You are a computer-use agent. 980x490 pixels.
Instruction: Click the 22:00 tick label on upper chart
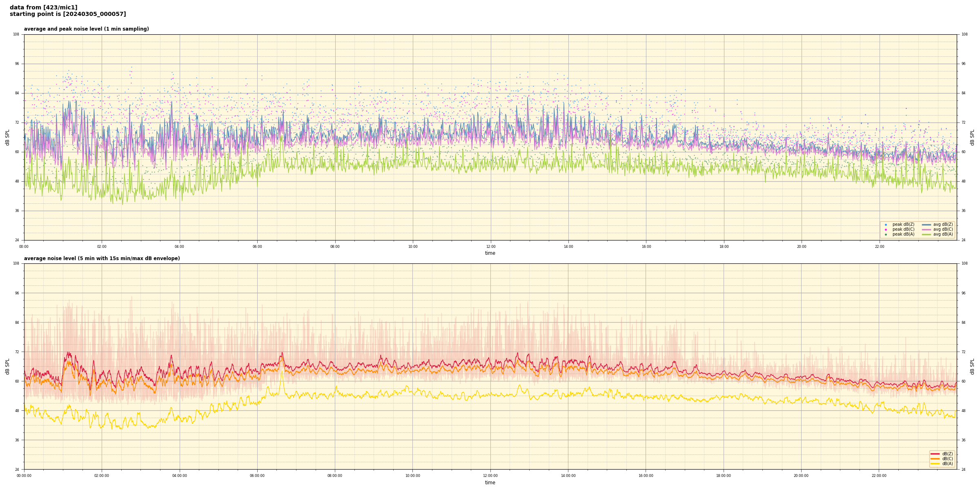pyautogui.click(x=880, y=247)
